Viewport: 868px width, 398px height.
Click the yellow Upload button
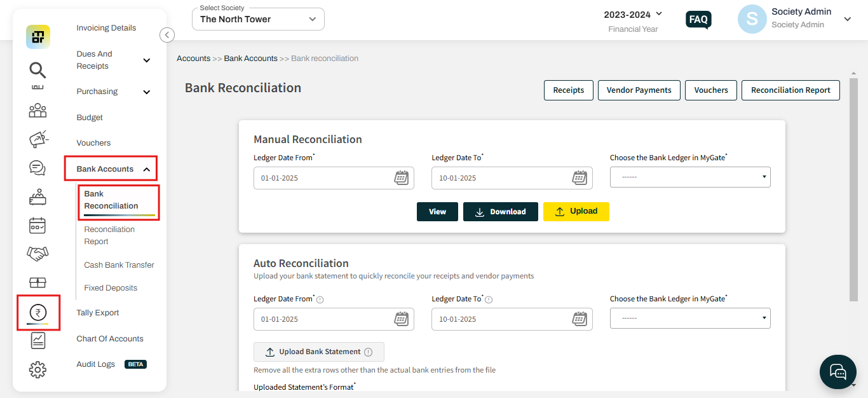(576, 211)
